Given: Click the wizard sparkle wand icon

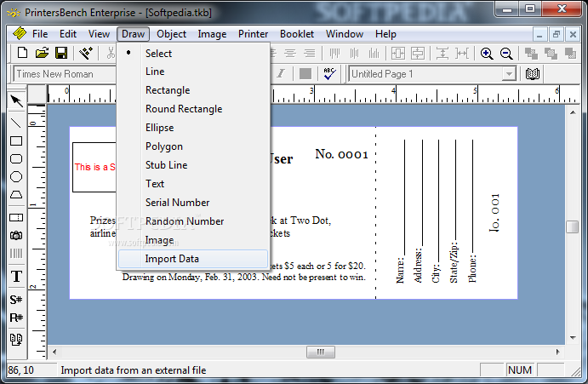Looking at the screenshot, I should pyautogui.click(x=86, y=53).
